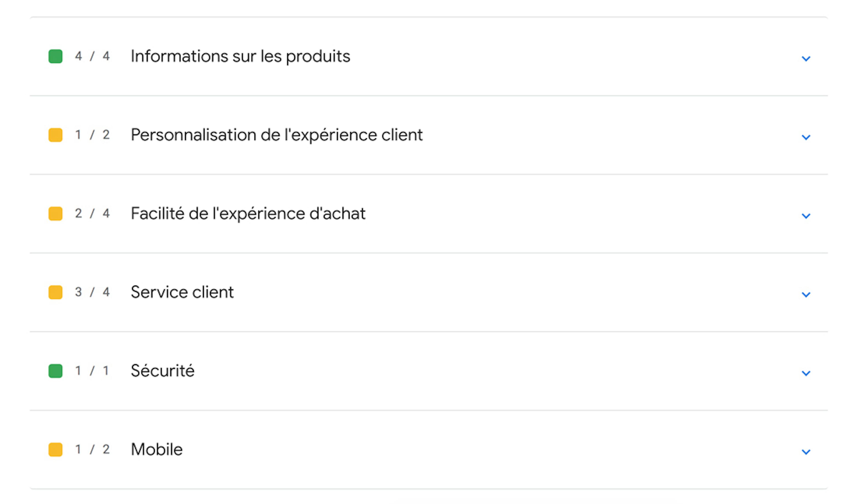848x504 pixels.
Task: Click green status square for Informations produits
Action: pos(55,56)
